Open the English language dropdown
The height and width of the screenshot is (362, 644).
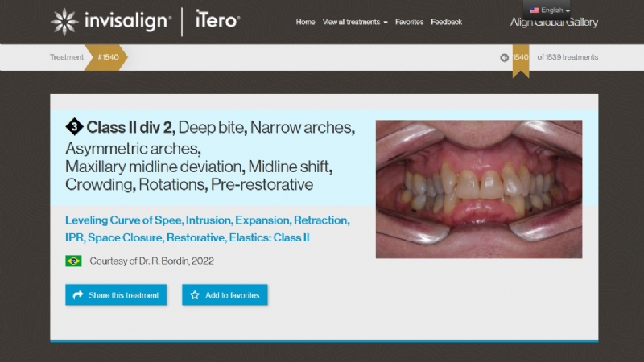pyautogui.click(x=550, y=10)
